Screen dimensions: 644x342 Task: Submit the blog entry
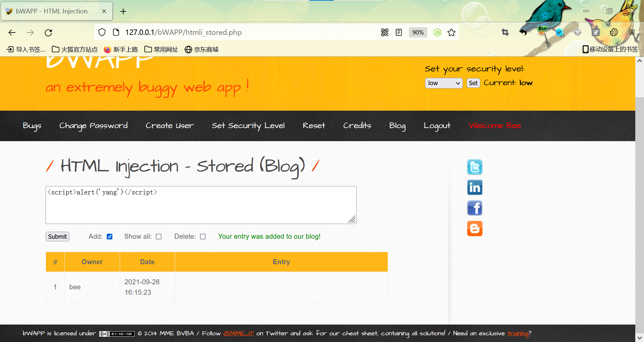(57, 237)
